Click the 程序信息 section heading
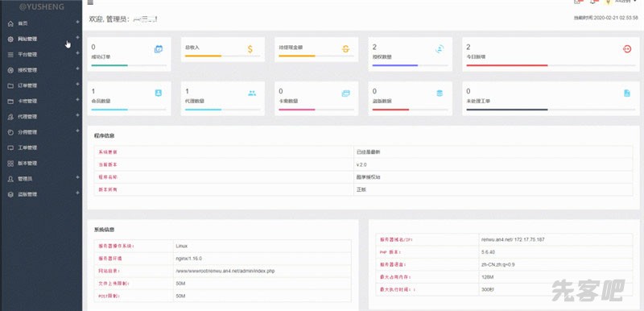The width and height of the screenshot is (644, 311). [x=105, y=135]
